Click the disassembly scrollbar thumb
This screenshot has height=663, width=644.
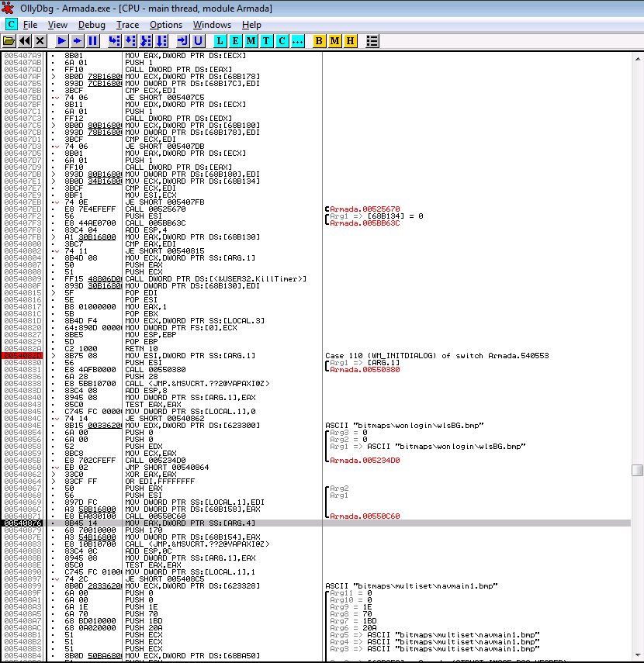coord(637,470)
